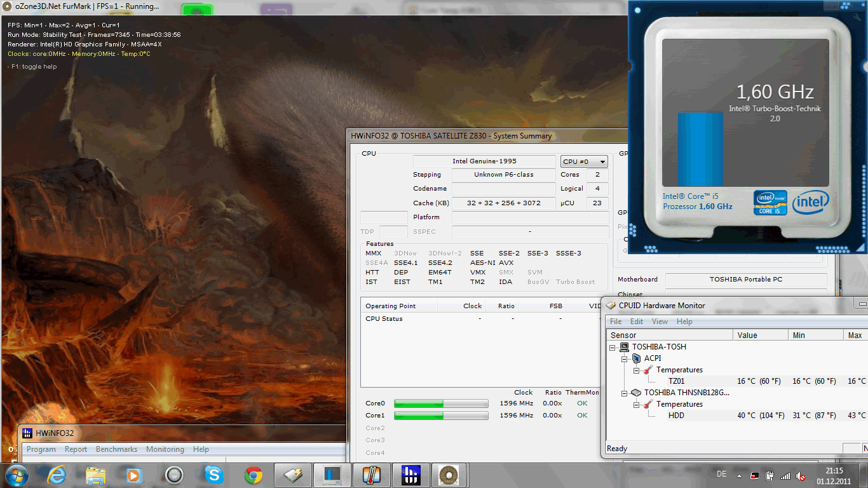The height and width of the screenshot is (488, 868).
Task: Click the Unknown P6-class stepping field
Action: 503,175
